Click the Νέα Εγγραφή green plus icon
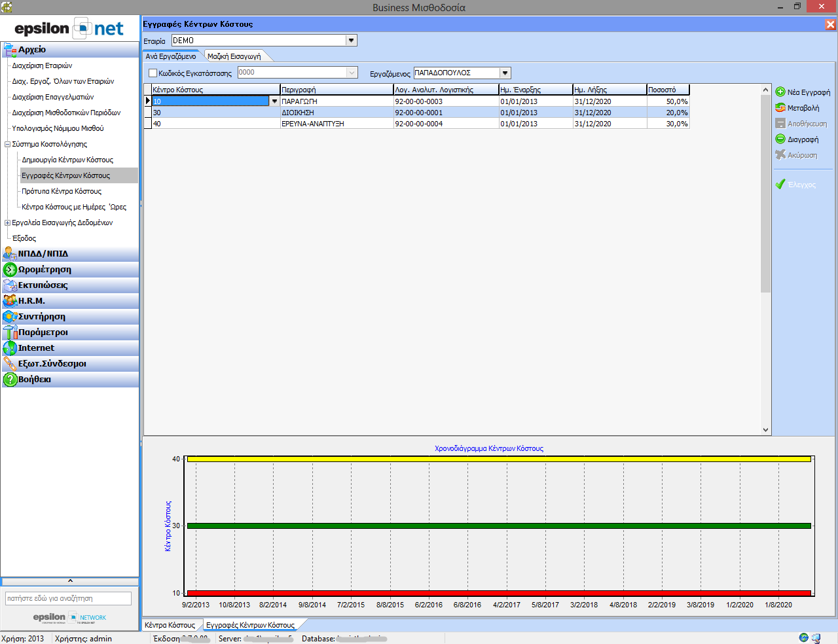This screenshot has height=644, width=838. coord(780,92)
